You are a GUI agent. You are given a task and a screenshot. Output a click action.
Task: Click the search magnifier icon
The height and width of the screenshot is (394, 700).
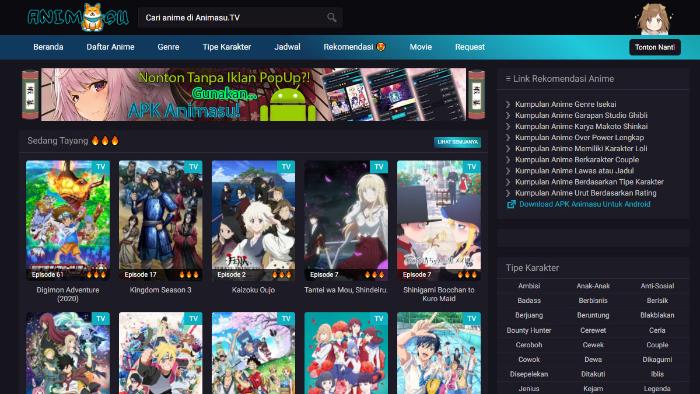331,17
